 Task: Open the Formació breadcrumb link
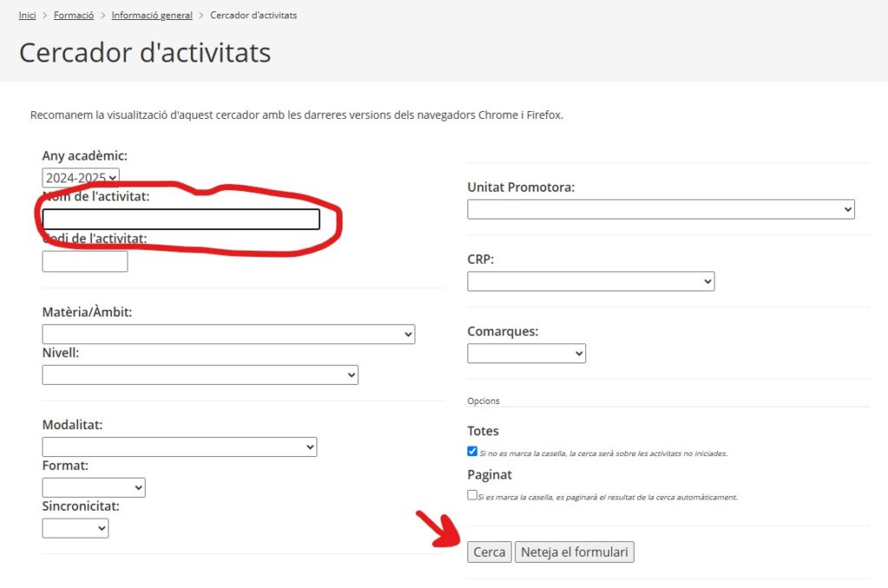point(74,16)
